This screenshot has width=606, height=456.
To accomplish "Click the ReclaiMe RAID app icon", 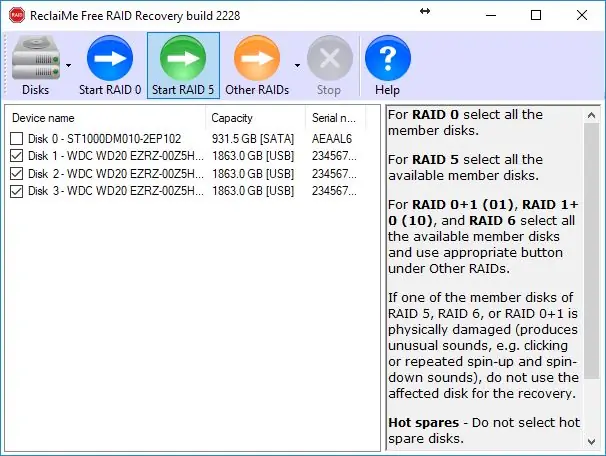I will click(17, 15).
